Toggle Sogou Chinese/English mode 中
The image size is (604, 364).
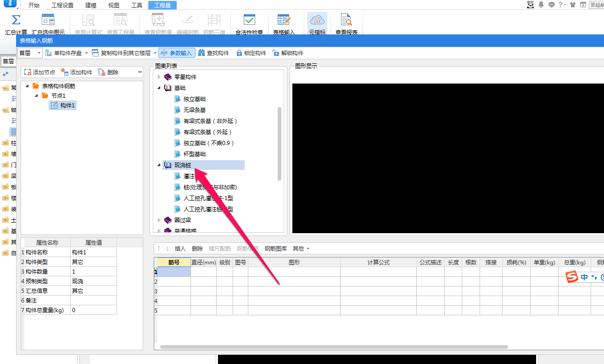point(584,277)
